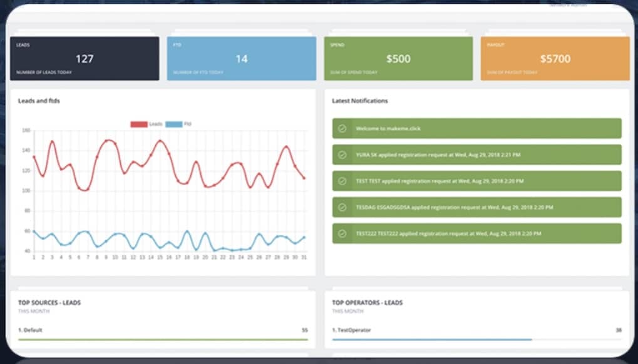Click the blue progress bar under TestOperator

click(x=432, y=339)
